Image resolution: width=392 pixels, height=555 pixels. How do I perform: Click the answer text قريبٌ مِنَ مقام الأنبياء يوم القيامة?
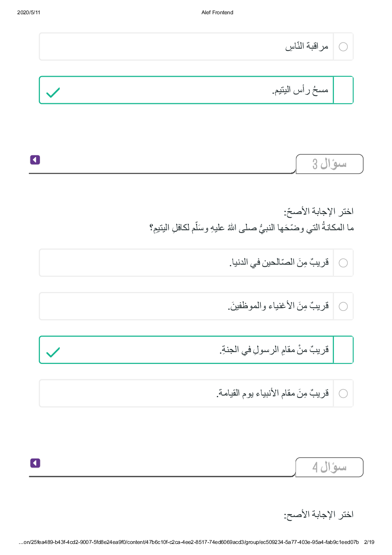pyautogui.click(x=273, y=393)
